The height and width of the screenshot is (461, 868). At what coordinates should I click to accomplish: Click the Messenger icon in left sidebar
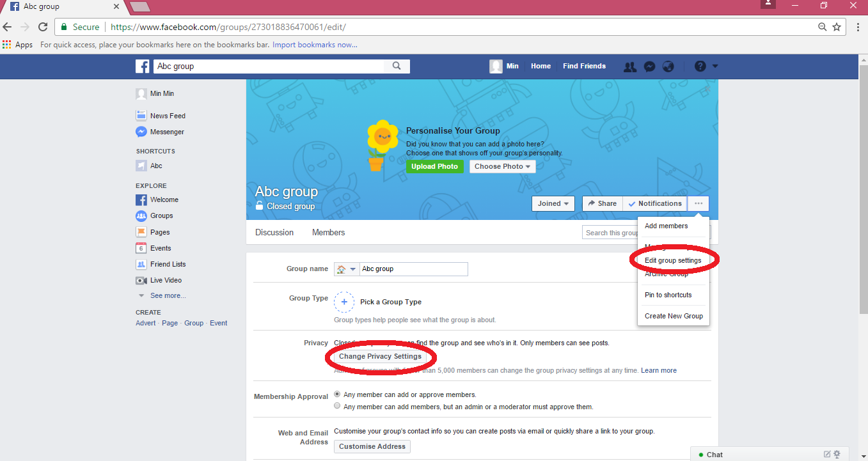(x=141, y=132)
